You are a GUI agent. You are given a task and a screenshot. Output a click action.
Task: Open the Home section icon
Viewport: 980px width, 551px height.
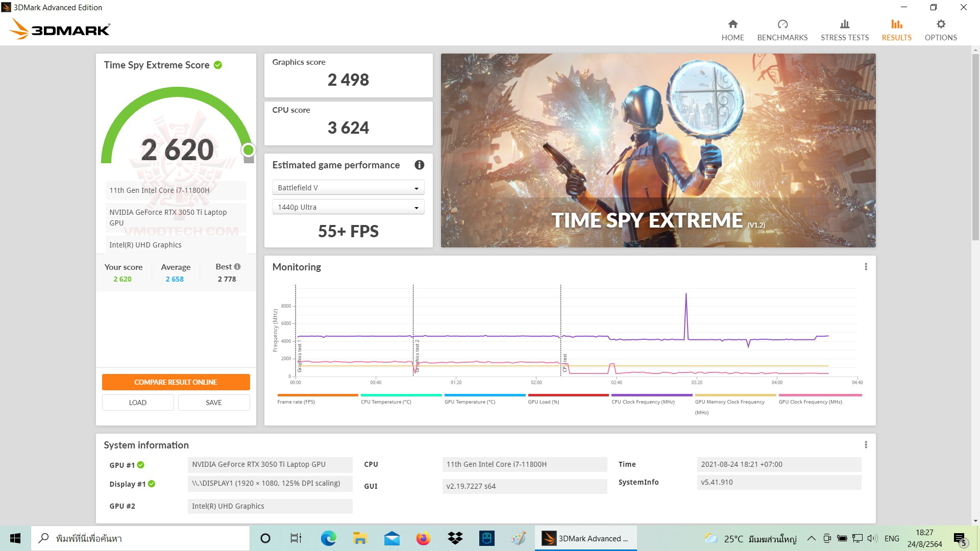[732, 24]
